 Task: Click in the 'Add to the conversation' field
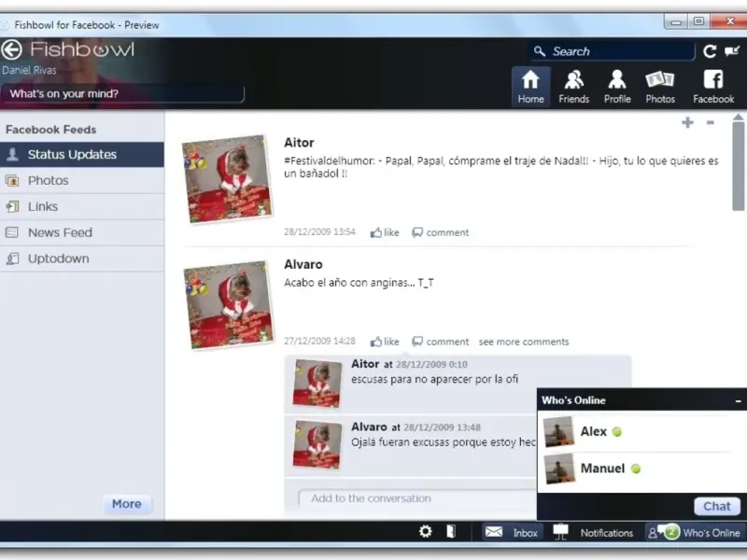416,498
